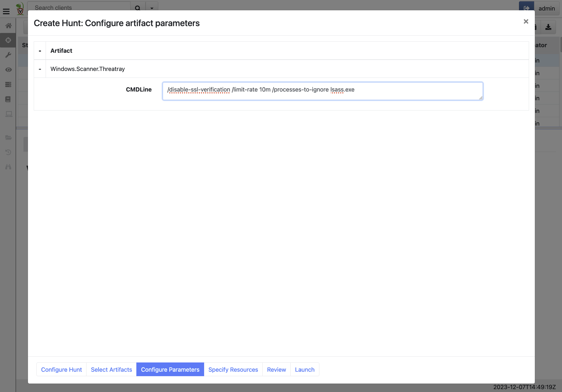Collapse the Artifact header with minus
This screenshot has height=392, width=562.
click(40, 51)
